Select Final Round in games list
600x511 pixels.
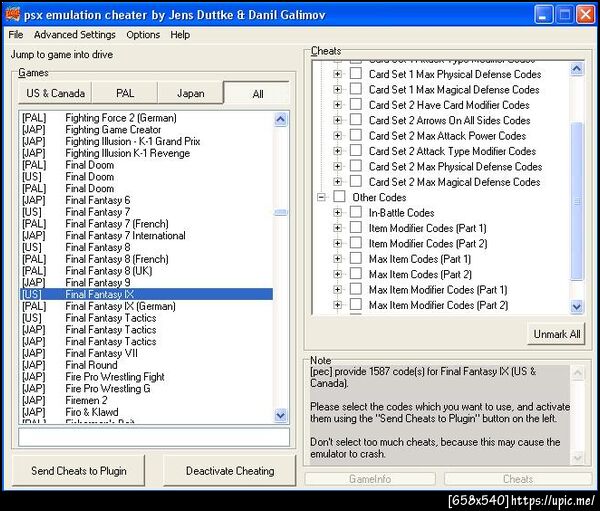[147, 365]
